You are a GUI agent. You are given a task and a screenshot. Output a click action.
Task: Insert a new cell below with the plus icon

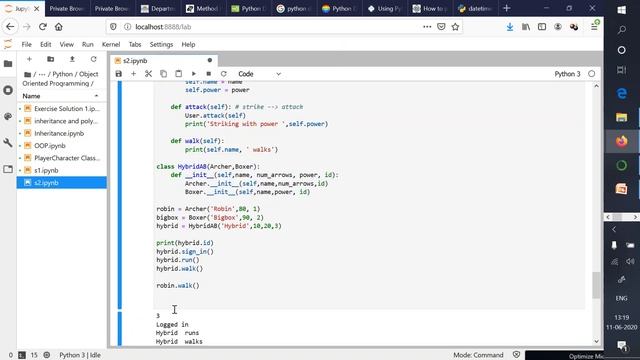click(133, 74)
